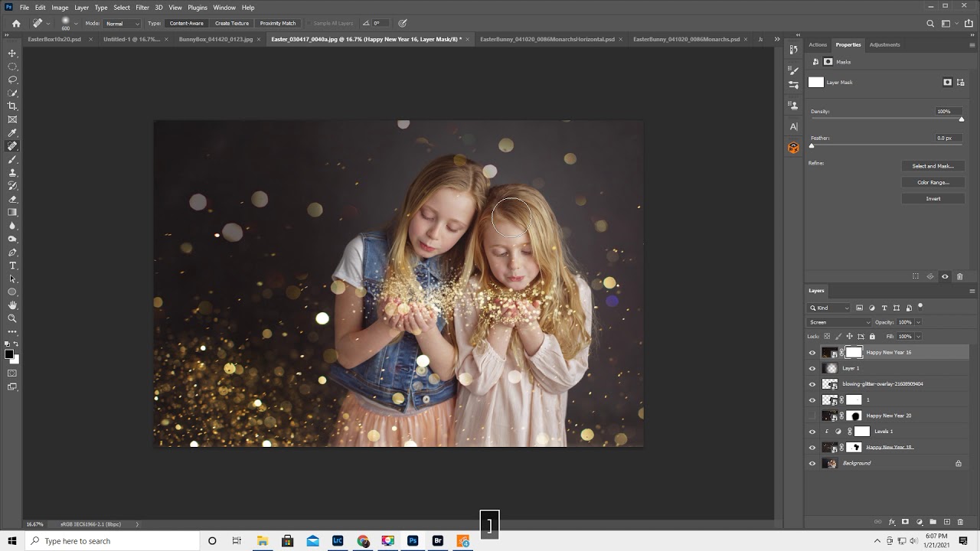
Task: Open the Search icon at top right
Action: click(x=930, y=24)
